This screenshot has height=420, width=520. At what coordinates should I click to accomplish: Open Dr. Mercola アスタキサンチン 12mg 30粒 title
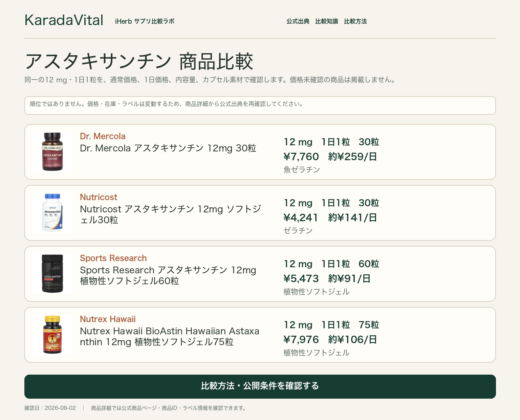click(x=168, y=148)
